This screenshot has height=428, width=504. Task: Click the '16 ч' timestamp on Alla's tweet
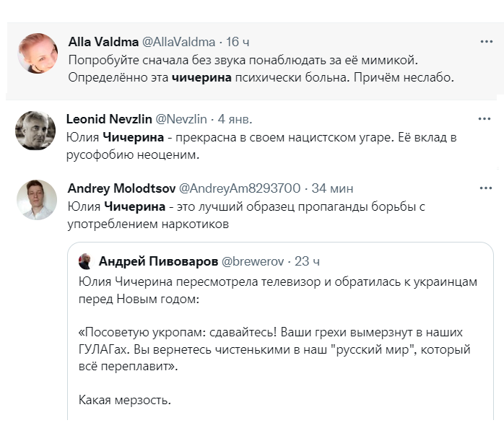[x=238, y=43]
